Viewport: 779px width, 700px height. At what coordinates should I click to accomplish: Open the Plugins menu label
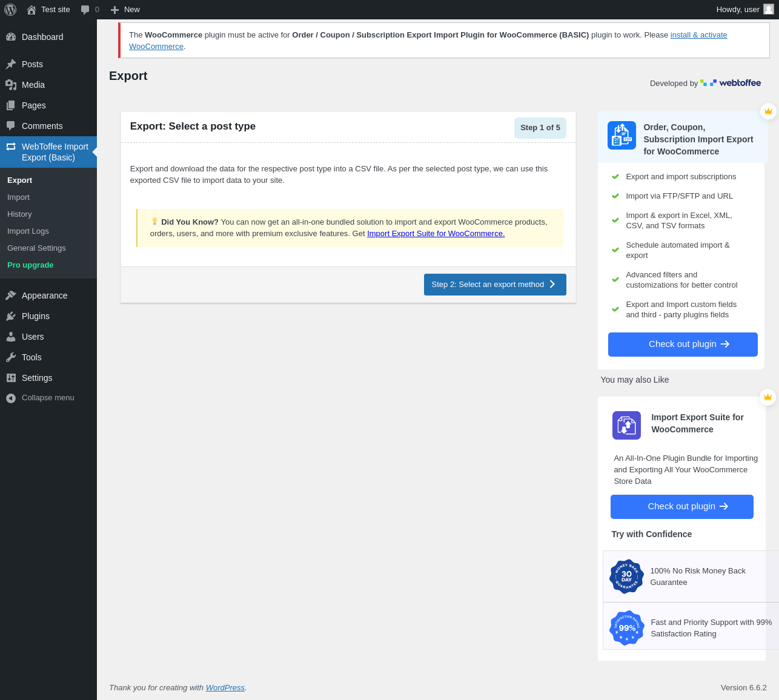tap(36, 316)
